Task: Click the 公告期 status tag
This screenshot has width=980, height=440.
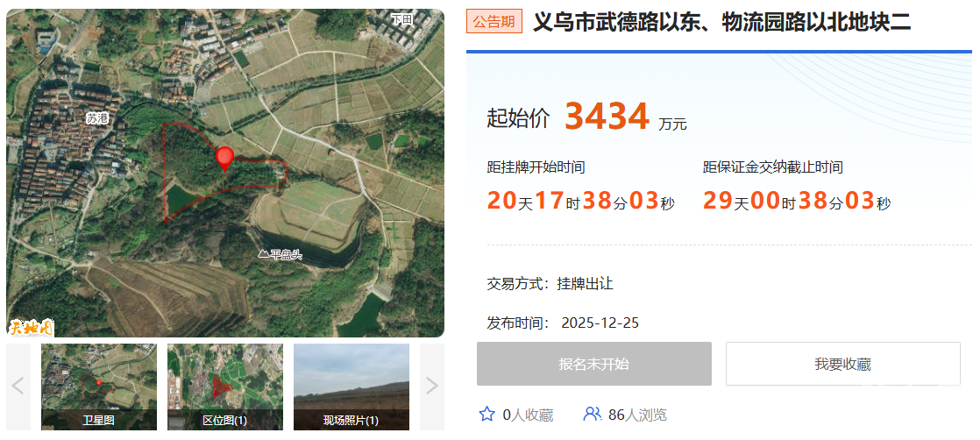Action: (494, 22)
